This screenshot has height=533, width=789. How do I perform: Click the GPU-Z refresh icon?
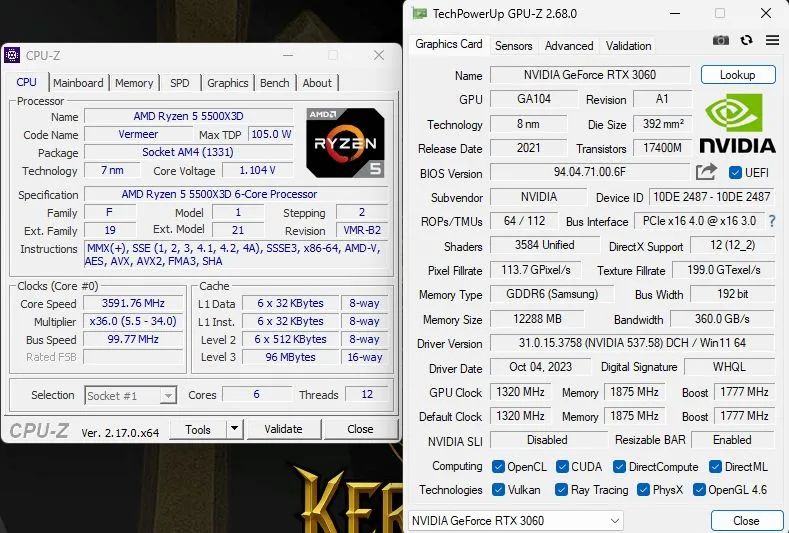pyautogui.click(x=747, y=40)
